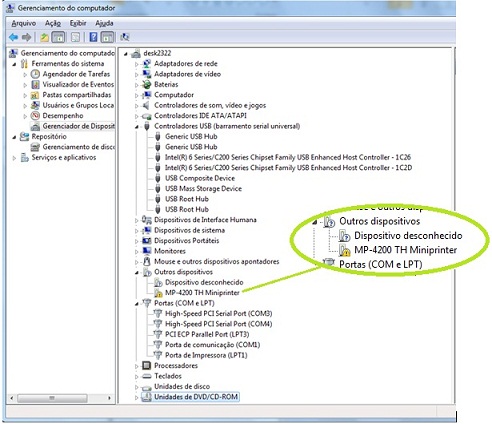The width and height of the screenshot is (492, 424).
Task: Open the Ação menu
Action: (53, 23)
